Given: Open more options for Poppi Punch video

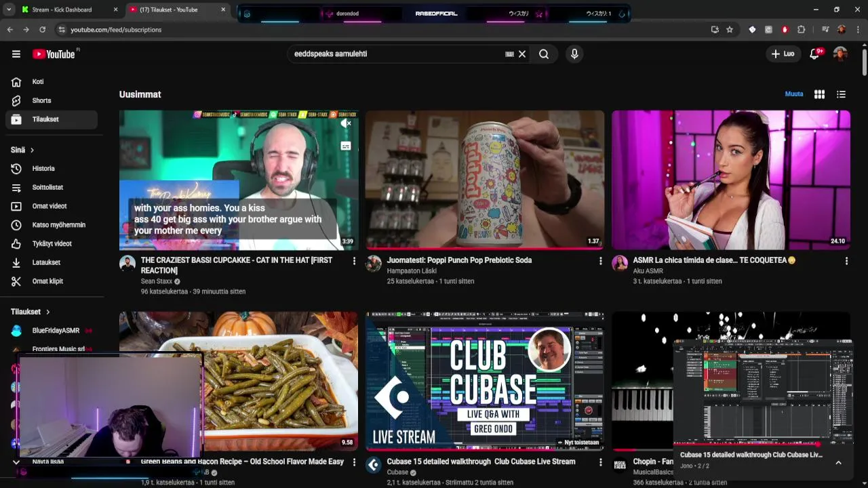Looking at the screenshot, I should (x=600, y=261).
